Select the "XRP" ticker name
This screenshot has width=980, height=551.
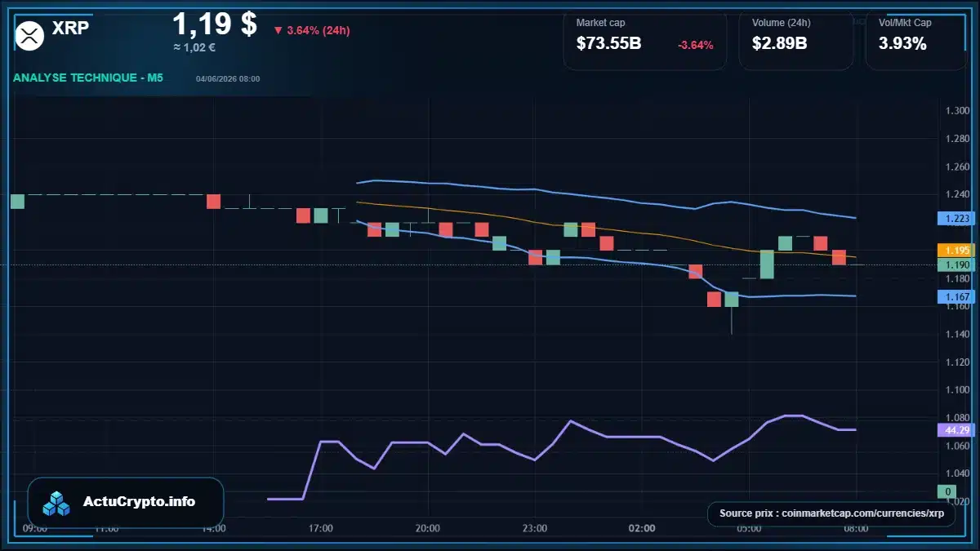tap(70, 29)
